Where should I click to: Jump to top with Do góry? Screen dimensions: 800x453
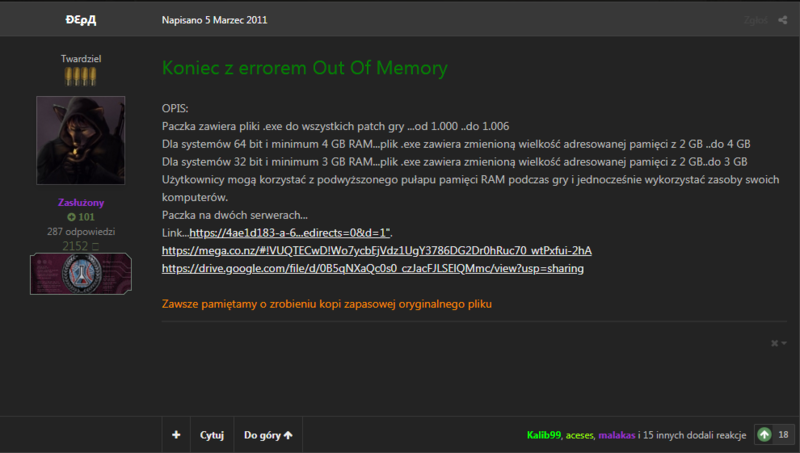(x=267, y=435)
